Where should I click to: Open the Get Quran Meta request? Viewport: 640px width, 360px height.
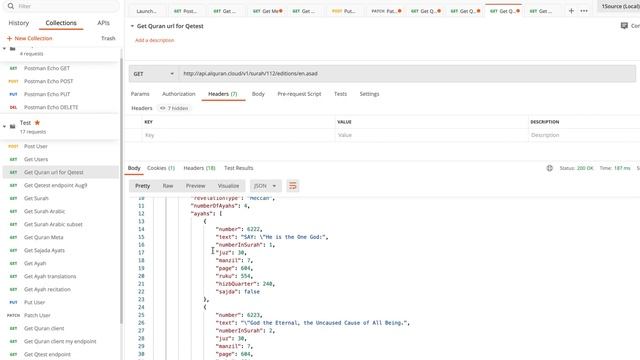coord(44,237)
